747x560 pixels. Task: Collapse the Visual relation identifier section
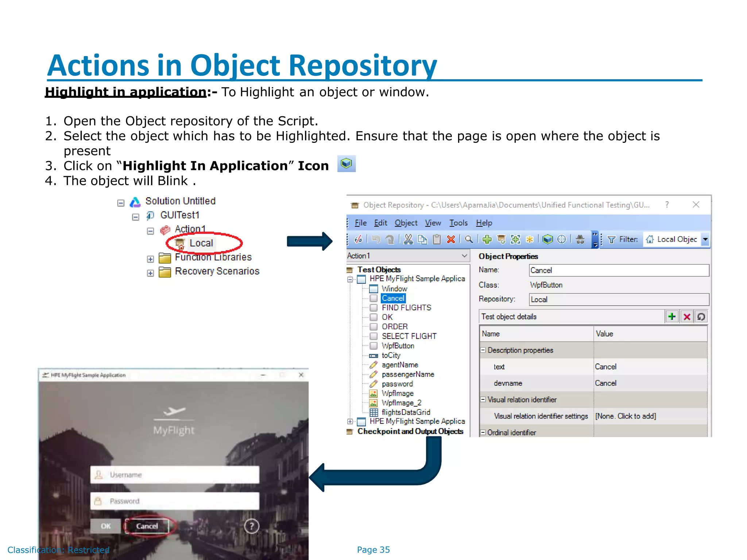click(483, 400)
